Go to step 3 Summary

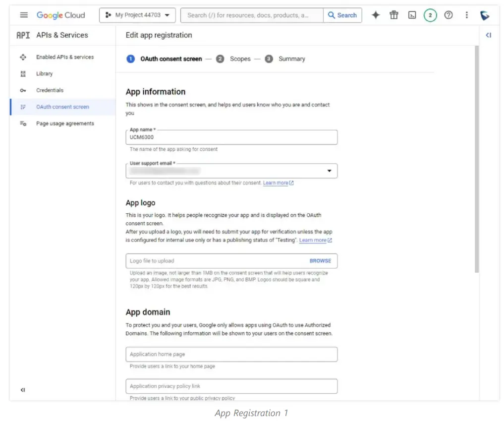[285, 59]
